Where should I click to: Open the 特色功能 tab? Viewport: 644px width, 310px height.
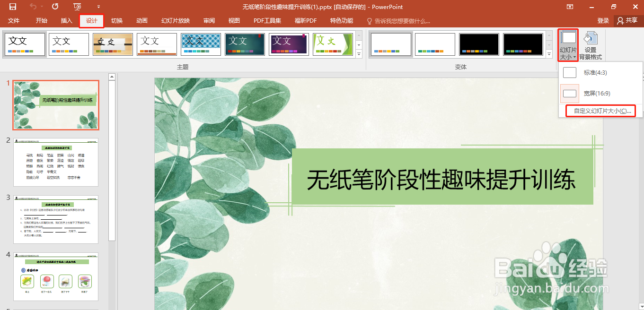coord(342,21)
